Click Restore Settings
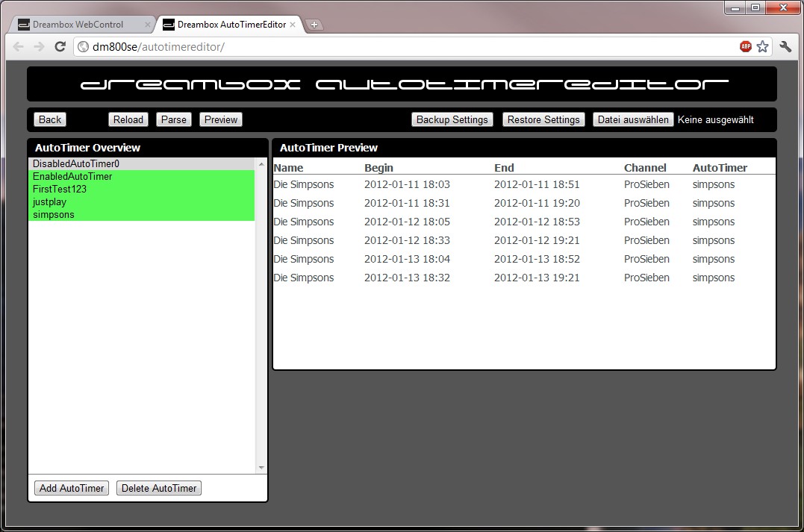The image size is (804, 532). 543,119
